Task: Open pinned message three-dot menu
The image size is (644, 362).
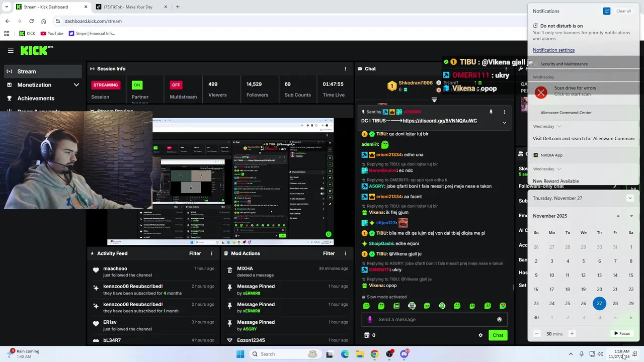Action: click(x=504, y=112)
